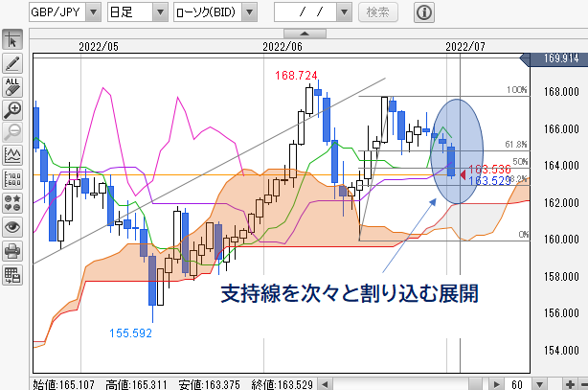Image resolution: width=588 pixels, height=390 pixels.
Task: Click the 163.536 current price label
Action: pyautogui.click(x=489, y=170)
